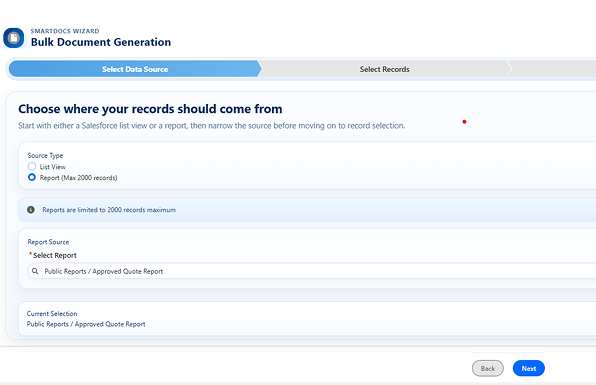Click the Back button

pos(488,368)
